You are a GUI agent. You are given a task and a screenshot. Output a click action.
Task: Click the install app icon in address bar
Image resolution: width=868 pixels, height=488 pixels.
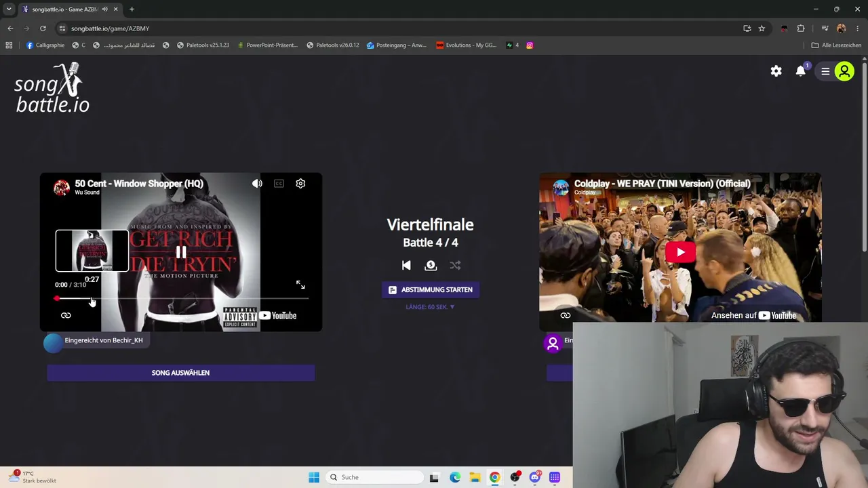click(x=747, y=28)
